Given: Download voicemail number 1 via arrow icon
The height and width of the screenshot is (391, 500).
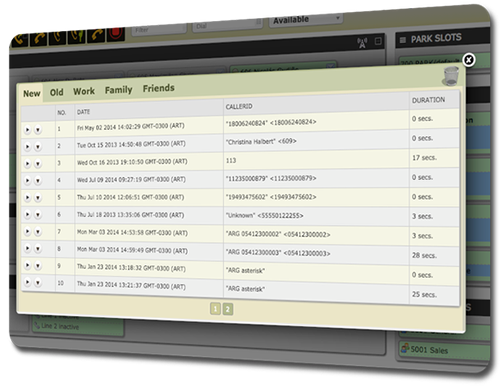Looking at the screenshot, I should (x=38, y=130).
